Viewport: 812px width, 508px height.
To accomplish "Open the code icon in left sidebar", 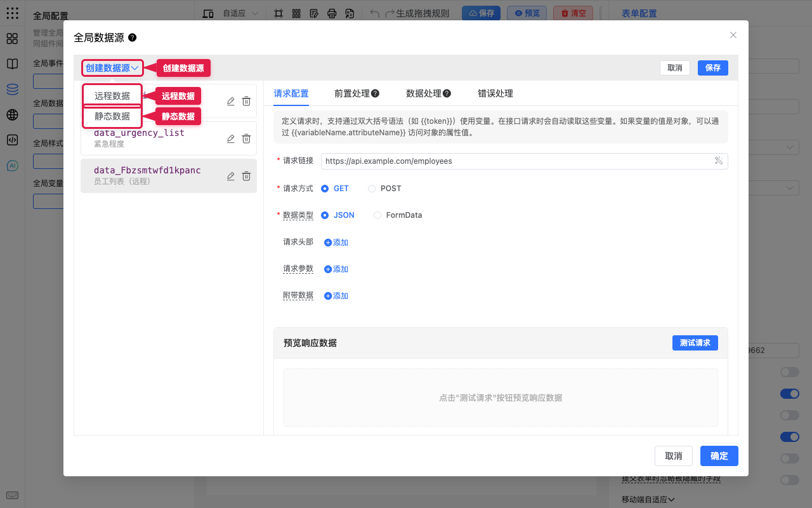I will tap(12, 140).
